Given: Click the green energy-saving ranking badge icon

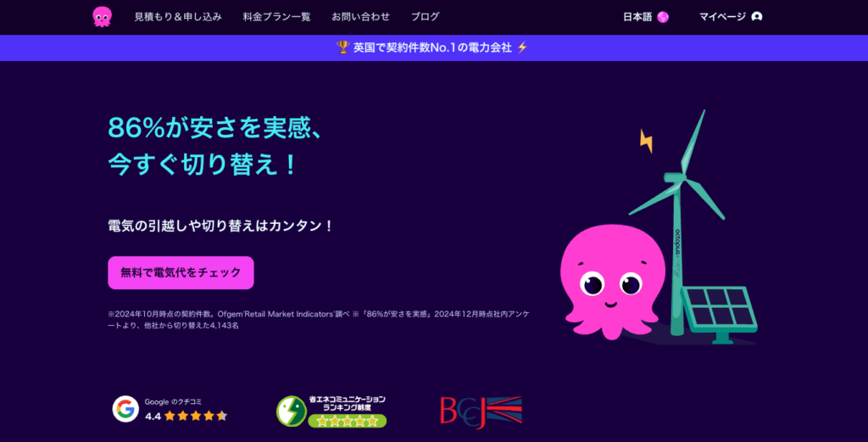Looking at the screenshot, I should pos(292,411).
